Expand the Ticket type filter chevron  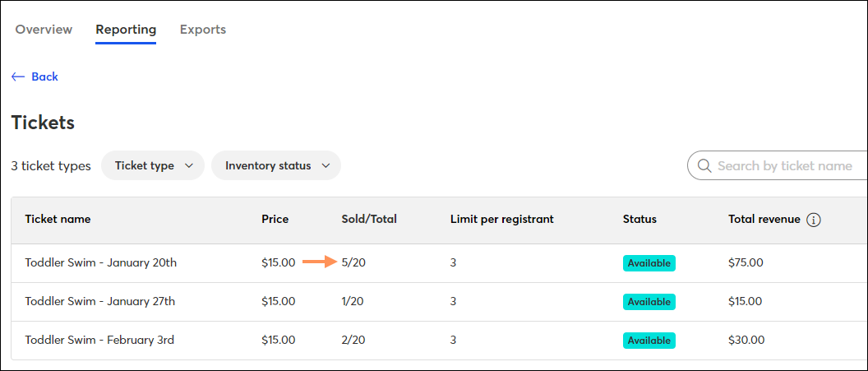(x=189, y=165)
